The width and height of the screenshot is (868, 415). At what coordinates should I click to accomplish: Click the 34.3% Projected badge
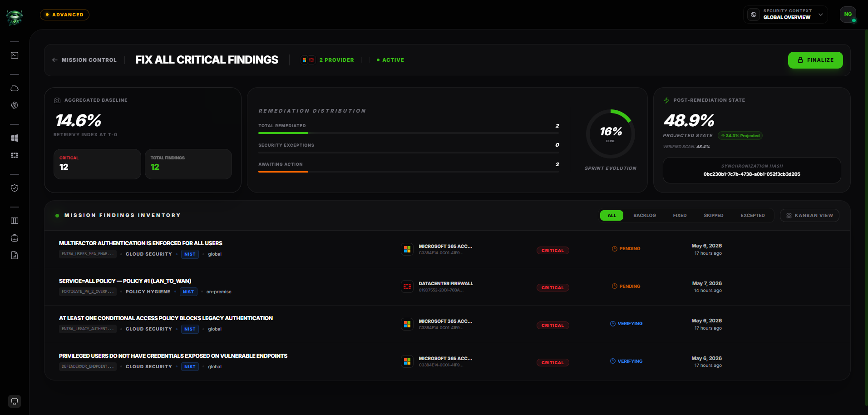click(740, 136)
